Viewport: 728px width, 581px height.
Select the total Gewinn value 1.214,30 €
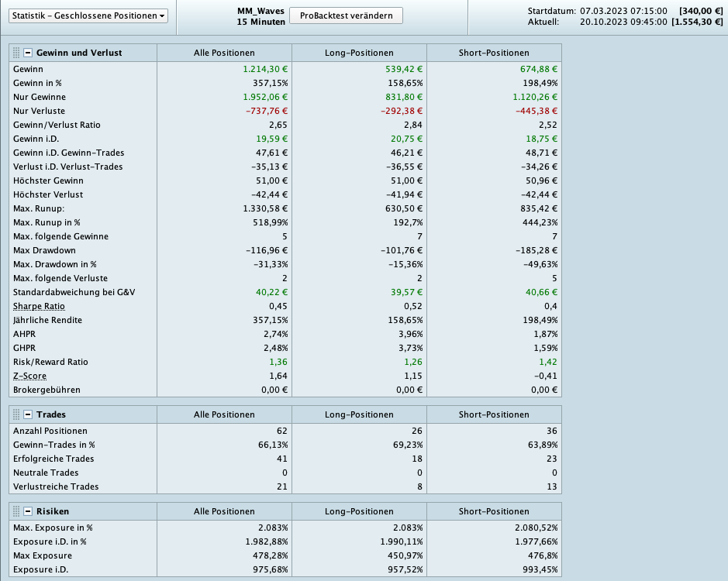coord(265,69)
